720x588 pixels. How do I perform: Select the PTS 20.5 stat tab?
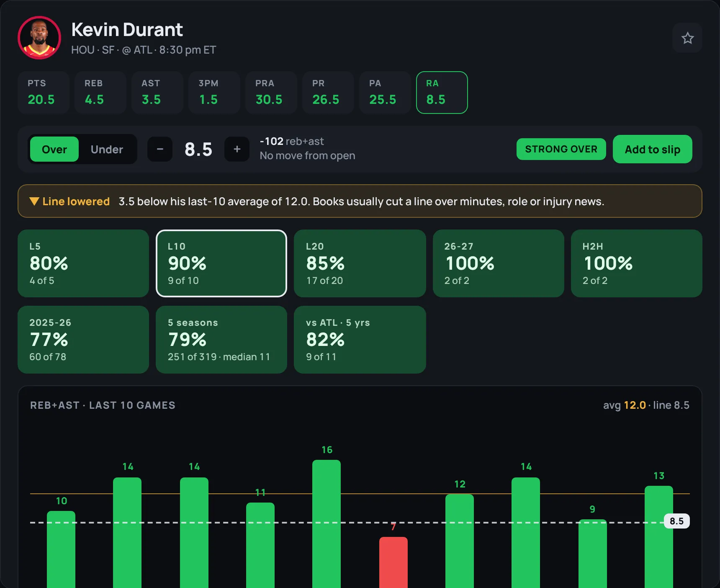coord(44,93)
